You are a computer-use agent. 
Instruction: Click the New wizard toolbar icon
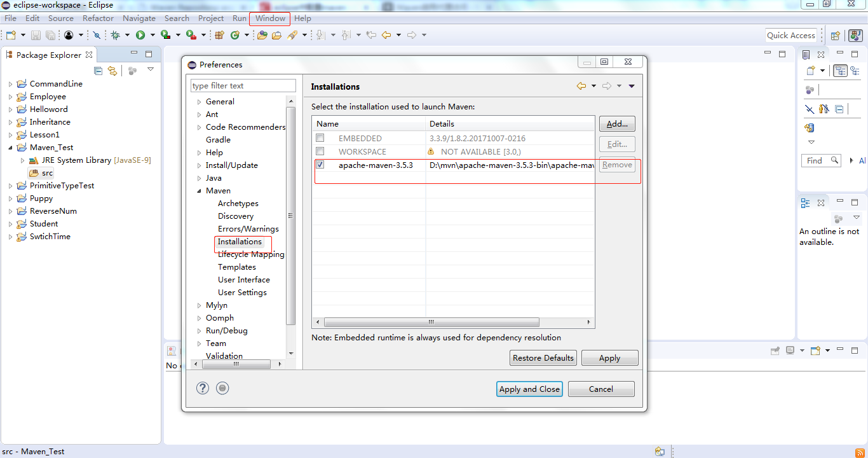(x=11, y=35)
